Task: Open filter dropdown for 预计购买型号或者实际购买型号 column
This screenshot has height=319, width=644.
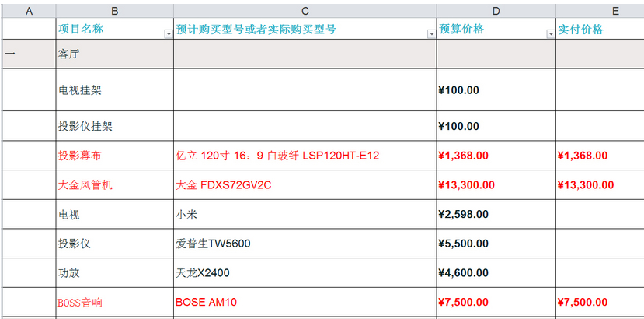Action: [x=431, y=34]
